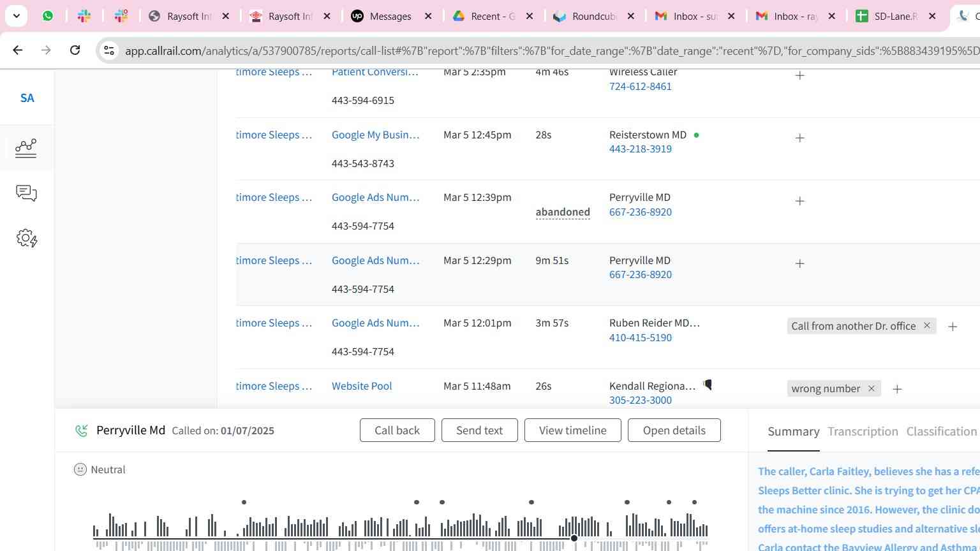This screenshot has height=551, width=980.
Task: Click tracking number 443-543-8743
Action: coord(363,164)
